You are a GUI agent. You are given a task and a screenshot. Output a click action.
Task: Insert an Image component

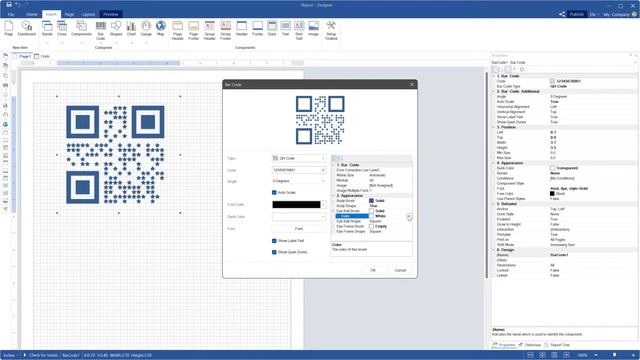coord(313,29)
